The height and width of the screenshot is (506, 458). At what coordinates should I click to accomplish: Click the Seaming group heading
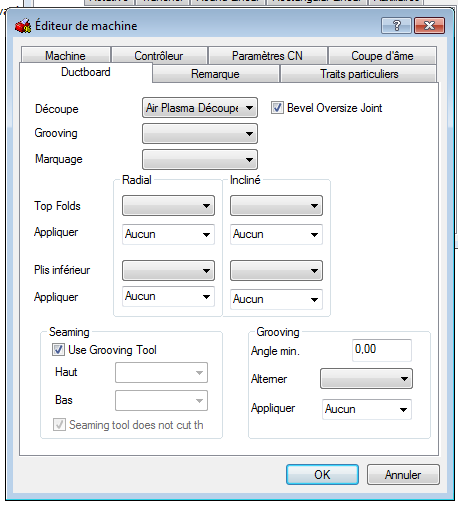point(69,332)
